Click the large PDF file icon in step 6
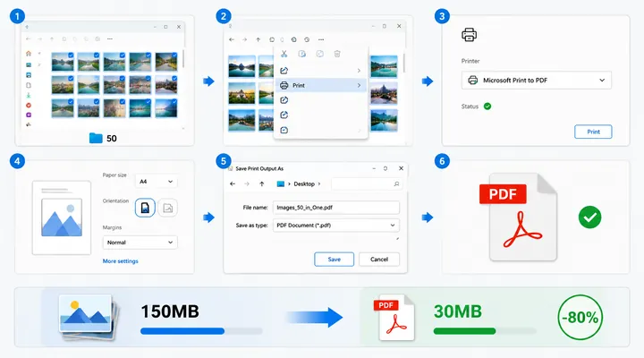Viewport: 644px width, 358px height. tap(519, 217)
